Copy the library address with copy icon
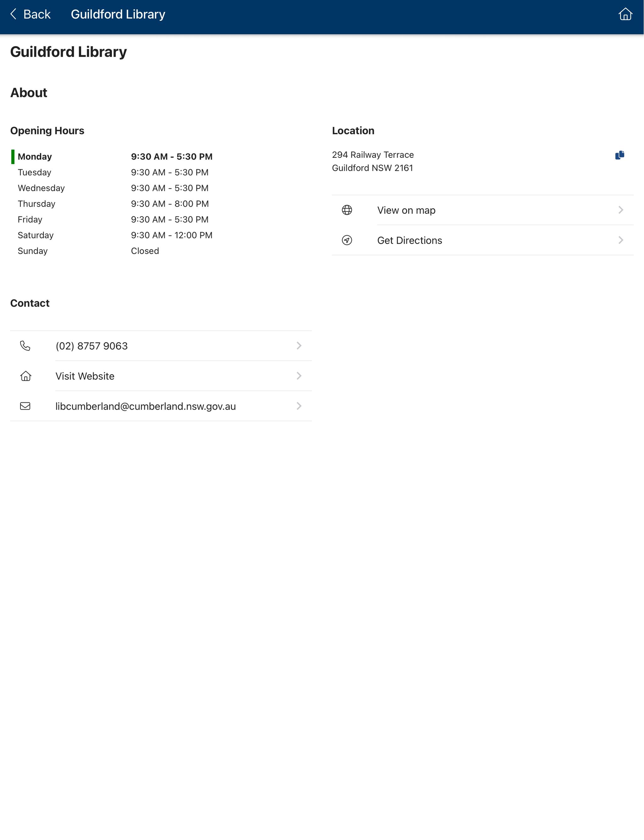 coord(619,155)
